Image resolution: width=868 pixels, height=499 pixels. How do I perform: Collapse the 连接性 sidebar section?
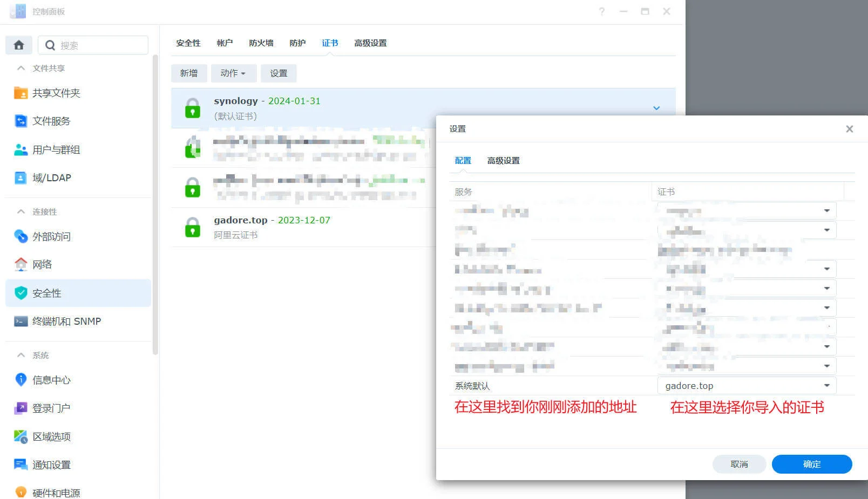[x=21, y=212]
